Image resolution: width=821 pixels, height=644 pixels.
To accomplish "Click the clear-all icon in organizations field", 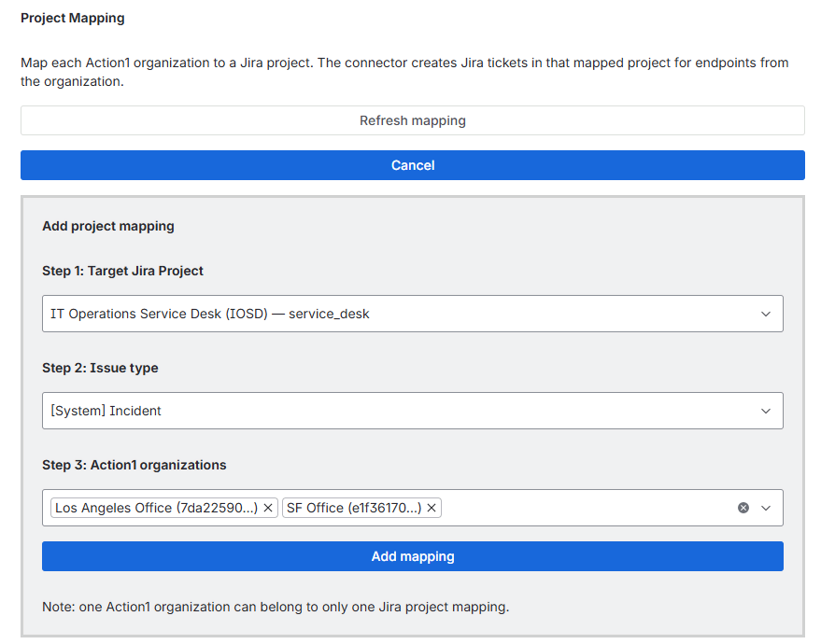I will 743,508.
